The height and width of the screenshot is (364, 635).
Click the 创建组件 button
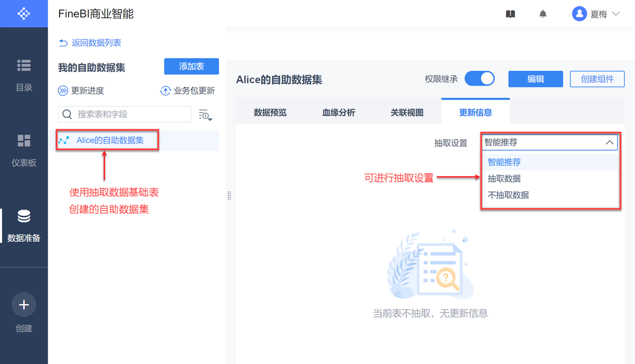click(597, 79)
